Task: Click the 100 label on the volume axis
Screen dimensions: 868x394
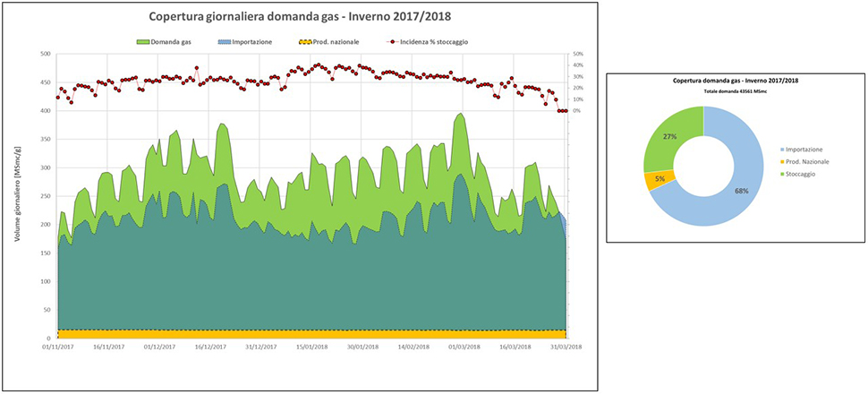Action: tap(46, 281)
